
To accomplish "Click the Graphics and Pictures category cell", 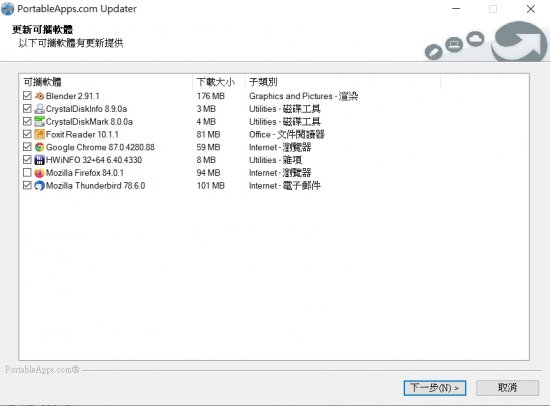I will pyautogui.click(x=303, y=96).
